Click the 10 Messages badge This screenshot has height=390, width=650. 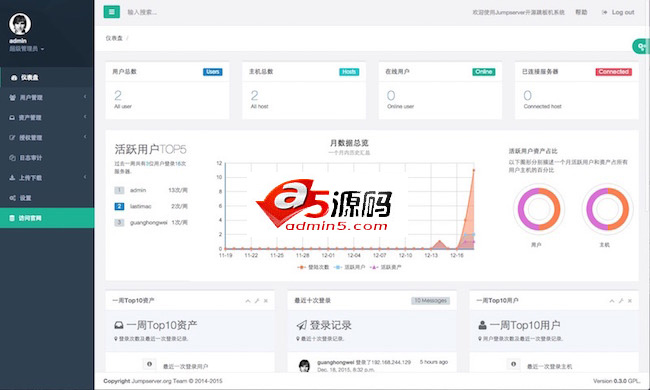click(x=431, y=300)
